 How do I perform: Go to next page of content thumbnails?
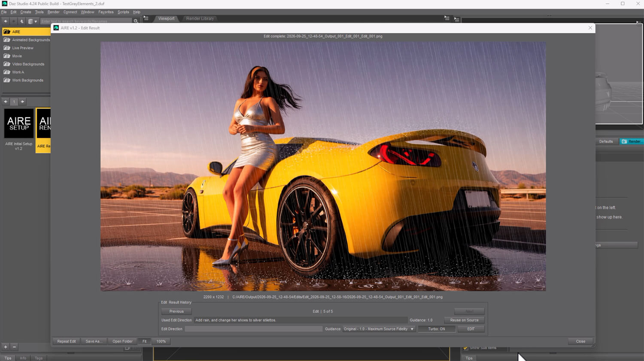click(x=22, y=102)
